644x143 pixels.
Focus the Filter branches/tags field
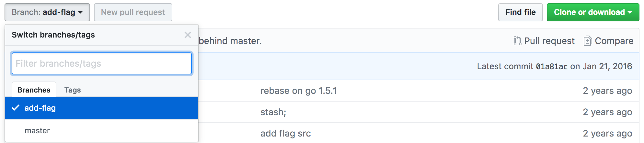tap(102, 63)
